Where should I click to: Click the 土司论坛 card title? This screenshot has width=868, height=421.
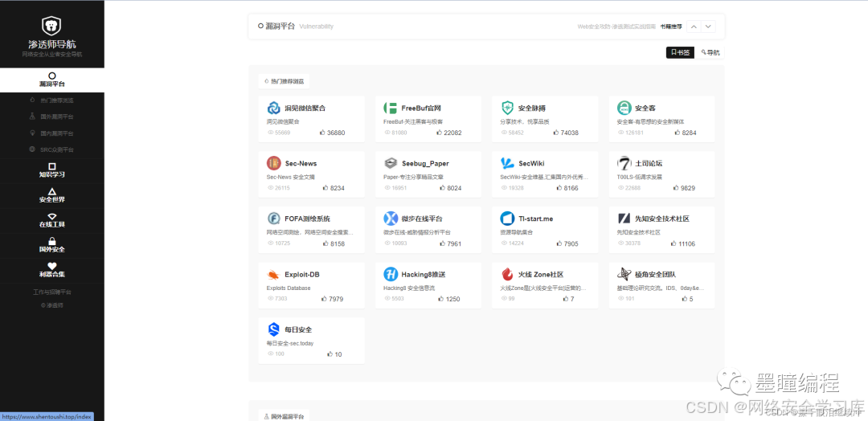coord(649,164)
